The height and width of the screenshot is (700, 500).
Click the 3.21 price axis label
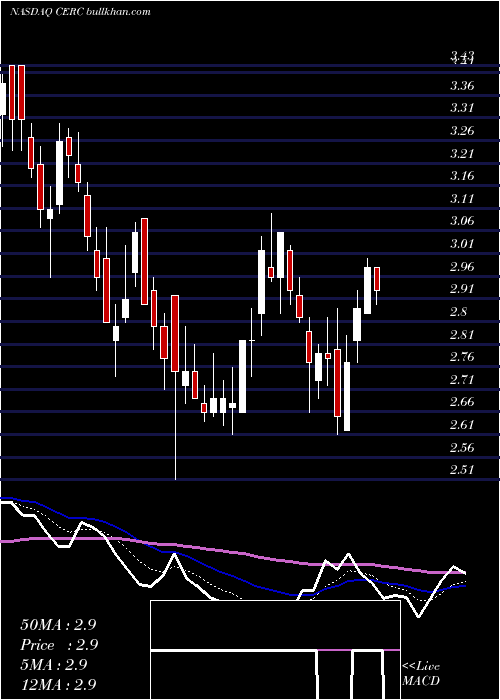click(x=462, y=153)
